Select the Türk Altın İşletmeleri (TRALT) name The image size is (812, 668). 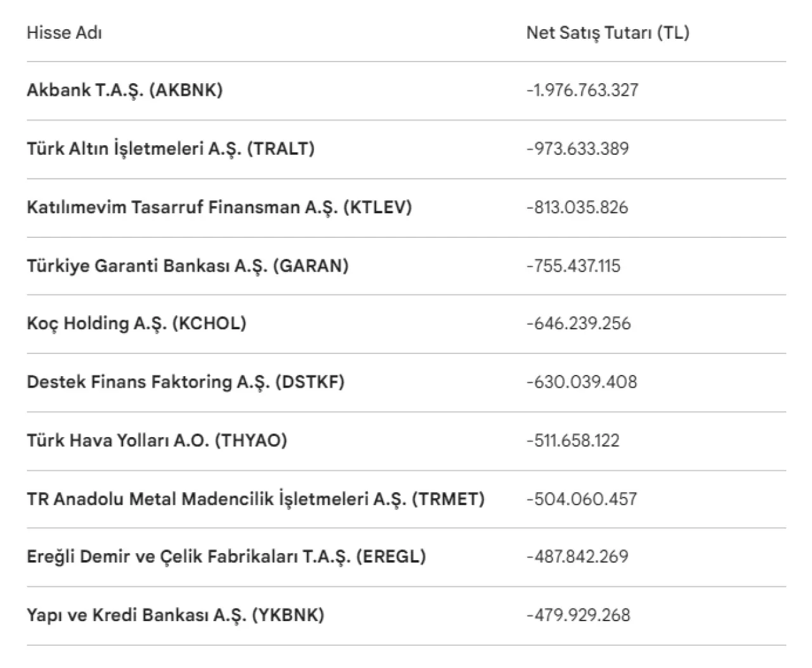coord(170,148)
